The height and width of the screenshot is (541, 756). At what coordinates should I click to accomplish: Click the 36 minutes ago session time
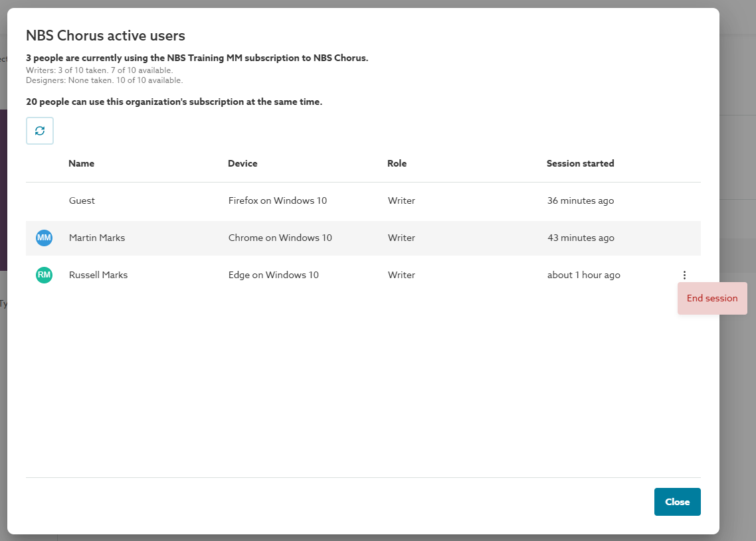coord(580,200)
